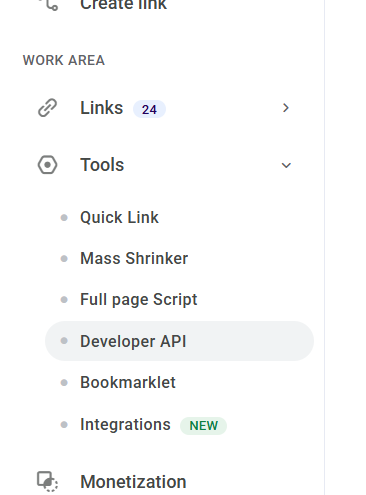The width and height of the screenshot is (366, 495).
Task: Open Integrations page
Action: point(125,425)
